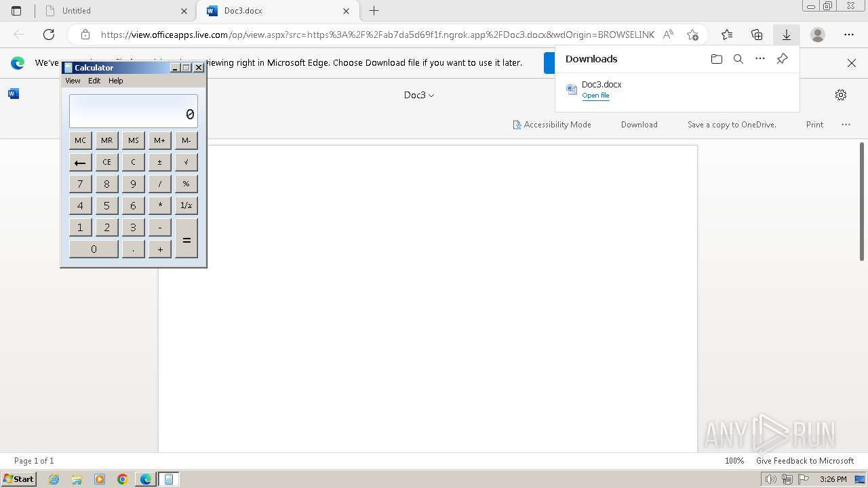868x488 pixels.
Task: Open Calculator Edit menu
Action: point(94,81)
